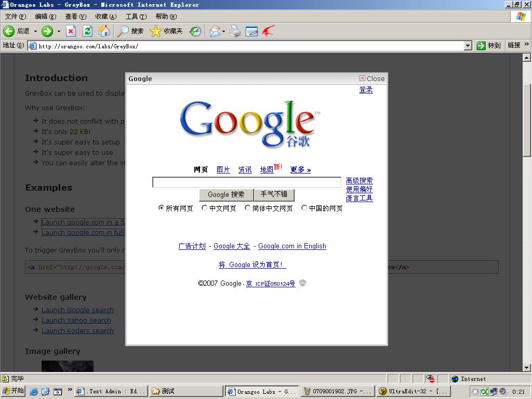Click the address bar URL field
This screenshot has width=532, height=399.
(250, 46)
